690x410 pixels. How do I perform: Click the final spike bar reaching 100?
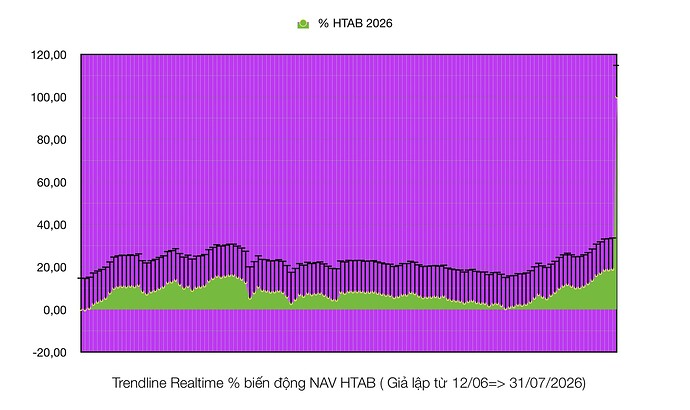pos(616,202)
